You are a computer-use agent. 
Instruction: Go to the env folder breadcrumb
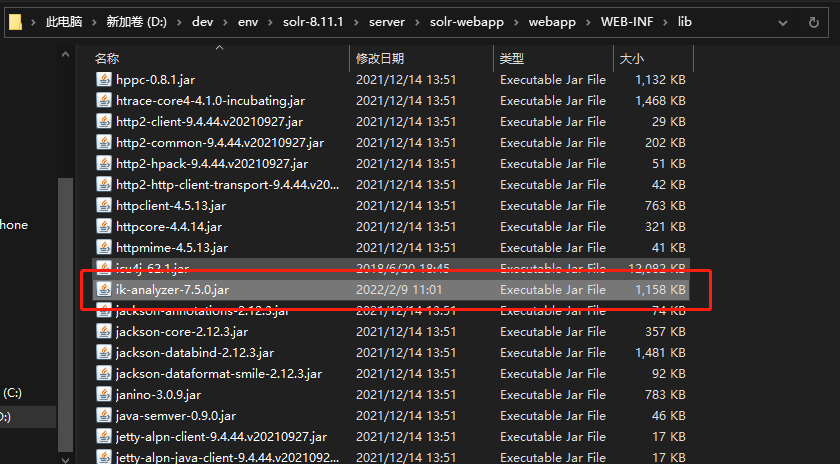[x=248, y=22]
